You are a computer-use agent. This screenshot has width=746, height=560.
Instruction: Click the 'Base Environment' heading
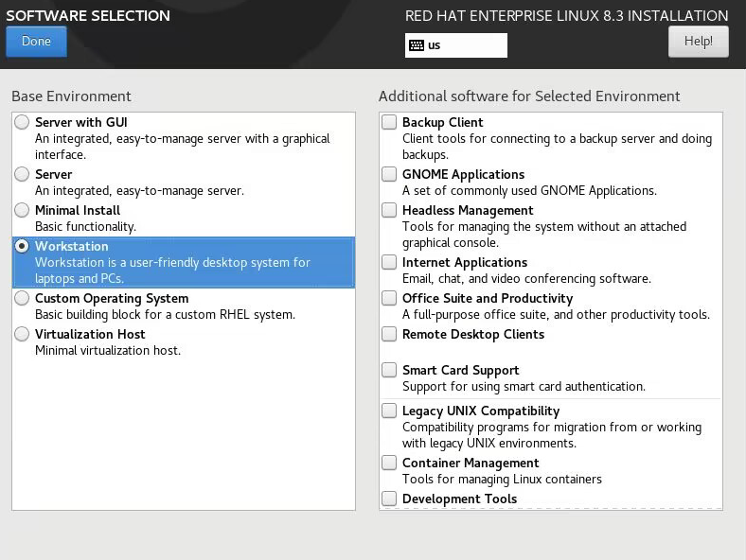[x=71, y=96]
